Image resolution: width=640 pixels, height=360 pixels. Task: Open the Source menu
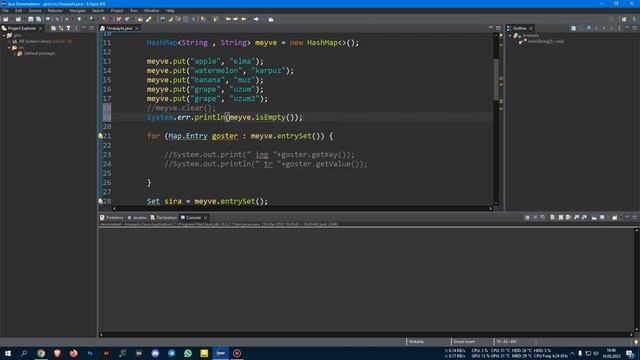35,11
